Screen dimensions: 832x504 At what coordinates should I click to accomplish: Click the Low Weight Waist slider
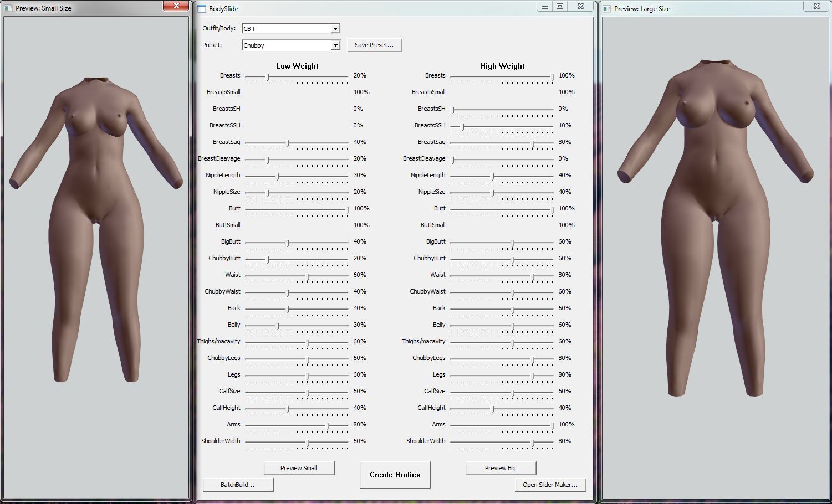coord(297,277)
